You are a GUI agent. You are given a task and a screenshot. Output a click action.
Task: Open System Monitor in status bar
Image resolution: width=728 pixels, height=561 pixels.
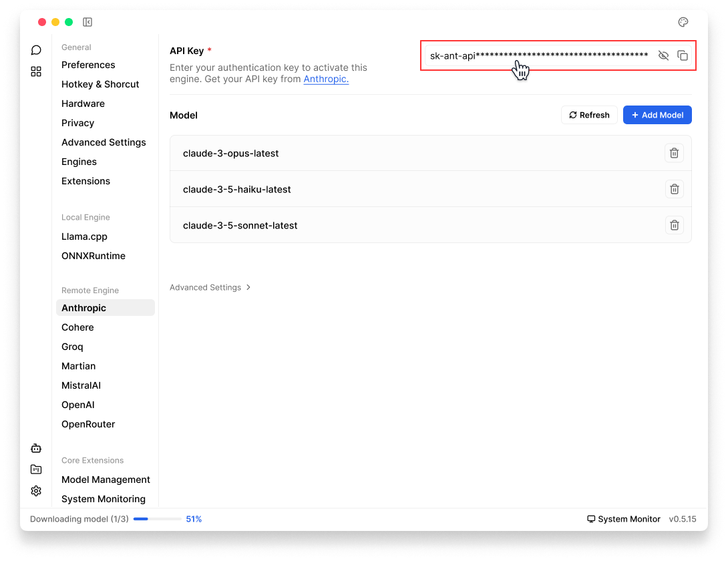(624, 519)
